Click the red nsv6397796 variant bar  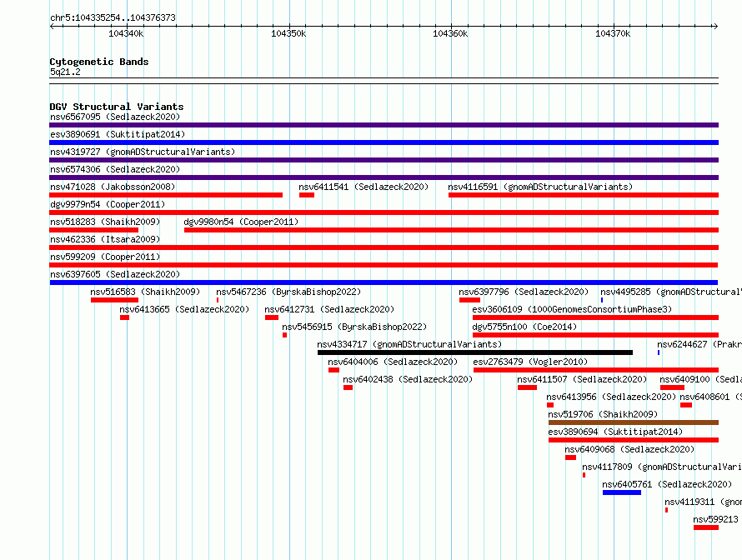(x=469, y=300)
